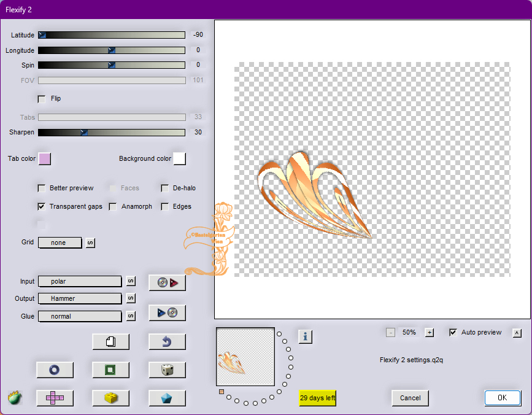The image size is (532, 415).
Task: Click the 50% zoom level text
Action: (409, 333)
